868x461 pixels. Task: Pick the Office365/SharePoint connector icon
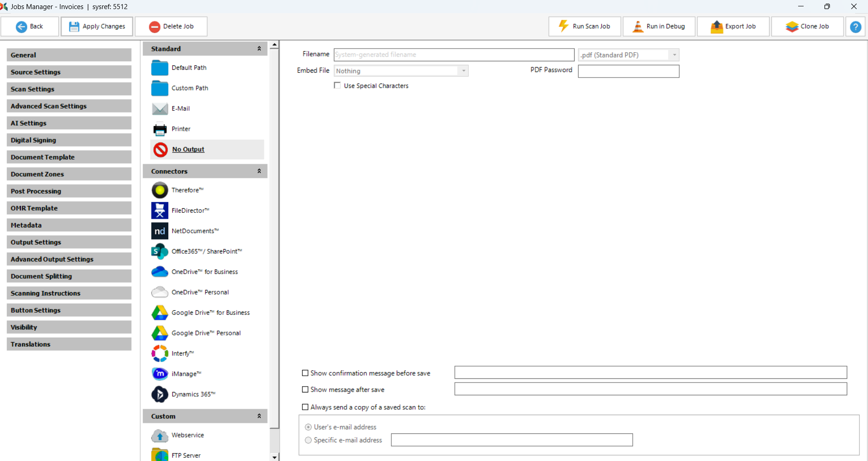(160, 251)
